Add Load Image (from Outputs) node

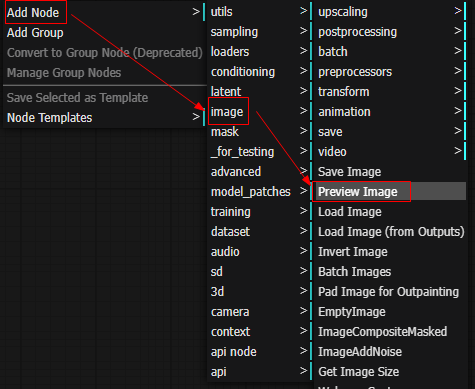click(x=391, y=232)
